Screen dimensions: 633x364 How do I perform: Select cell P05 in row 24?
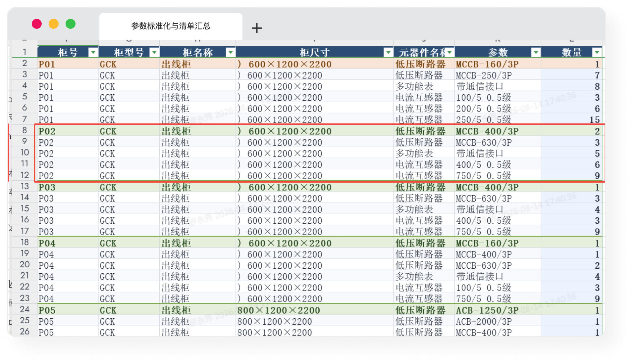[68, 310]
